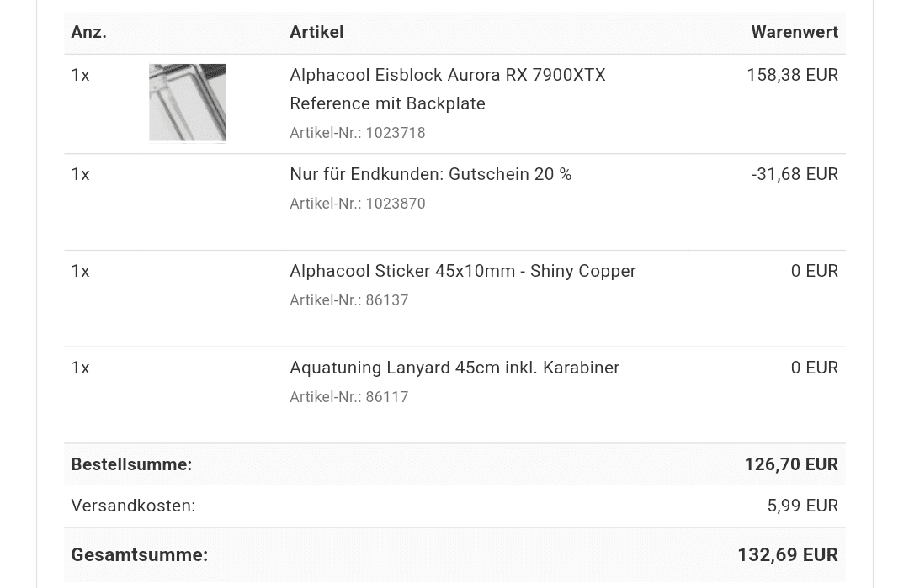Click the Warenwert column header

(x=795, y=32)
